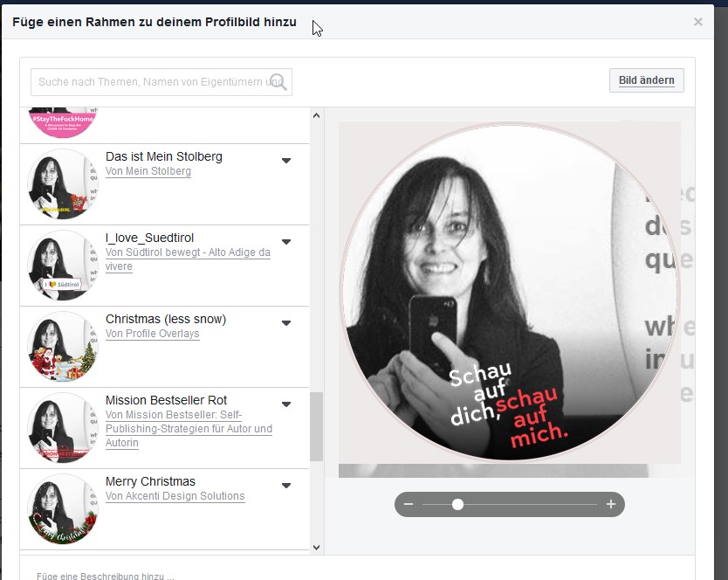The image size is (728, 580).
Task: Click the minus zoom-out icon
Action: [x=409, y=505]
